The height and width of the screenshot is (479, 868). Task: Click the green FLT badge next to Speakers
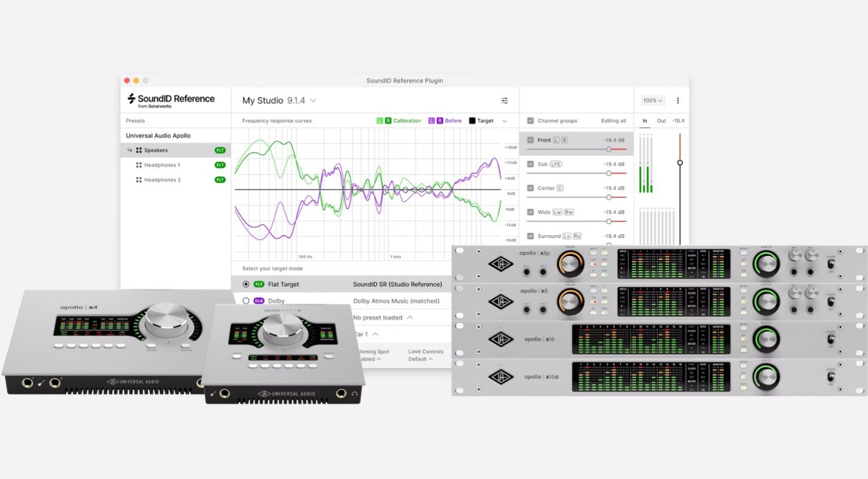(220, 150)
